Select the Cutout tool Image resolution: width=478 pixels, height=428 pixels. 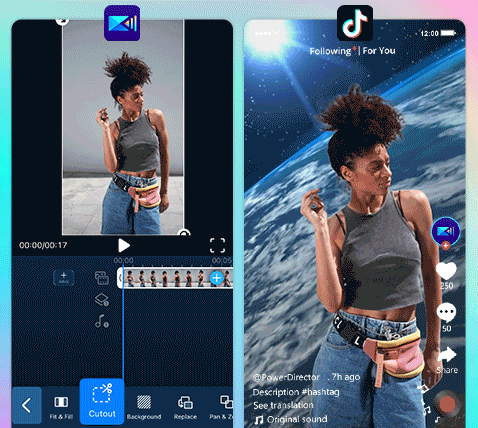[x=102, y=401]
